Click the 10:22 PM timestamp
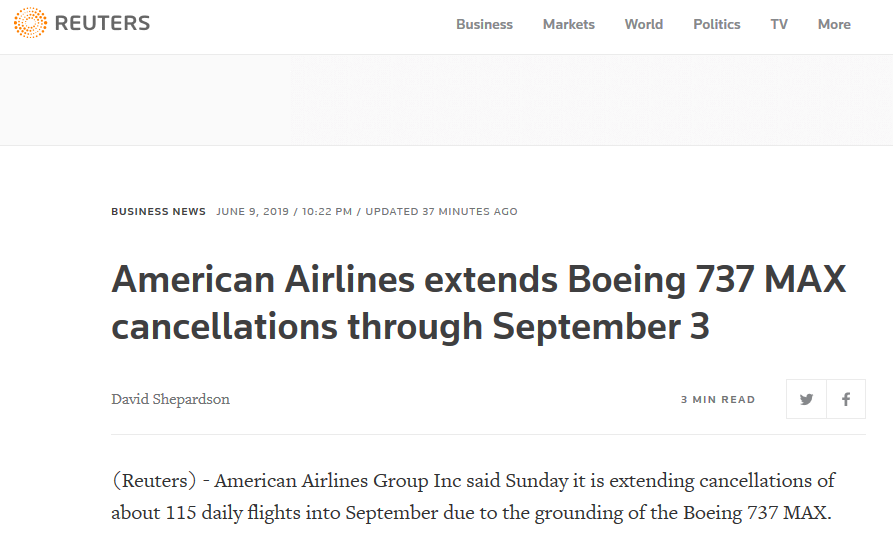893x546 pixels. click(x=329, y=212)
